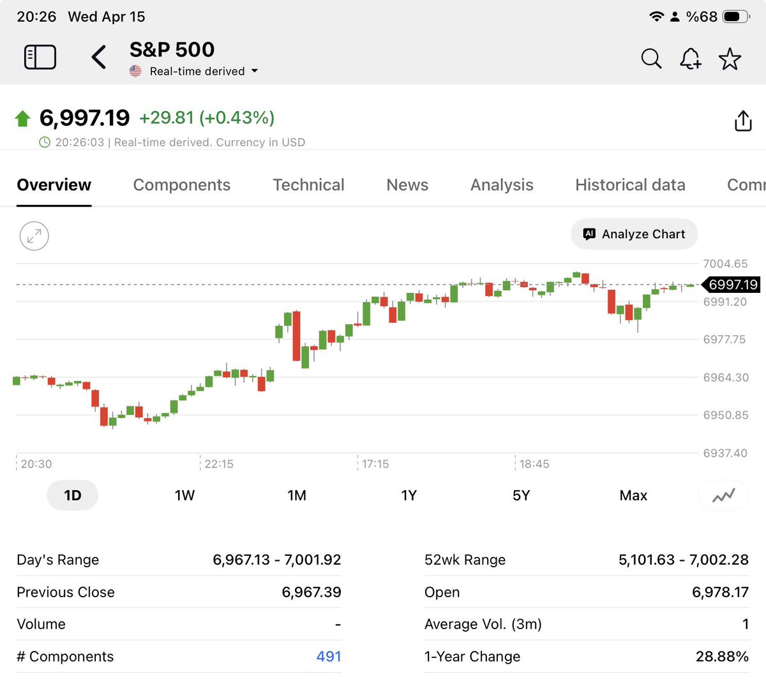This screenshot has height=700, width=766.
Task: Tap the US flag icon
Action: coord(135,71)
